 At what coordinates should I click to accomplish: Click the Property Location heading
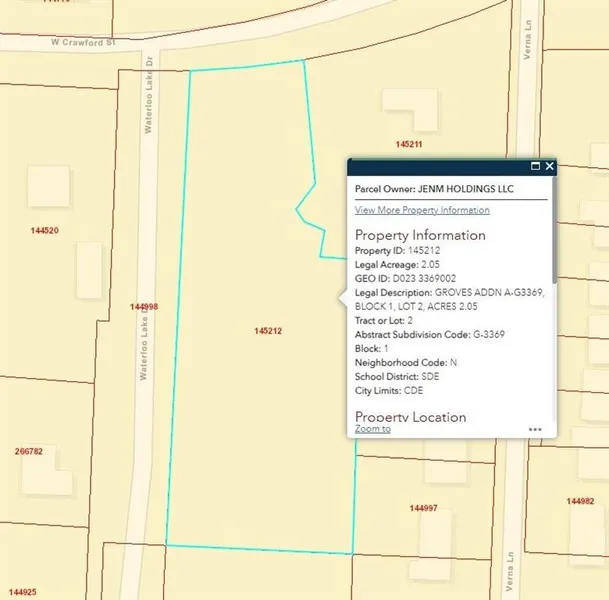click(410, 416)
